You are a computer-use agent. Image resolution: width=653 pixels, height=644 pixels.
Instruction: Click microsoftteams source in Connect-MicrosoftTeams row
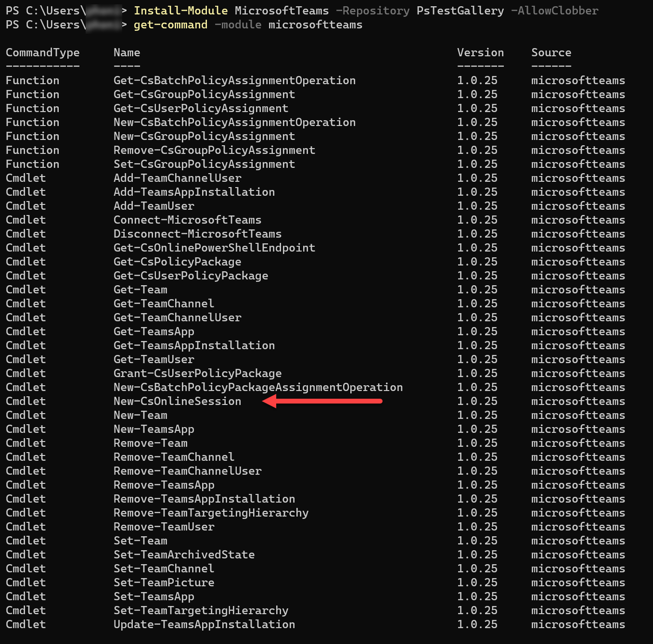[578, 220]
